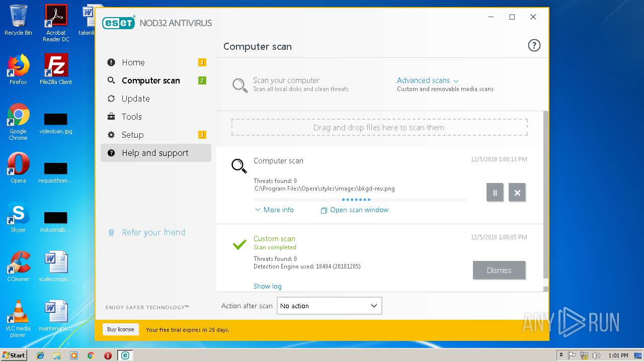The height and width of the screenshot is (362, 644).
Task: Select the Google Chrome desktop icon
Action: 18,122
